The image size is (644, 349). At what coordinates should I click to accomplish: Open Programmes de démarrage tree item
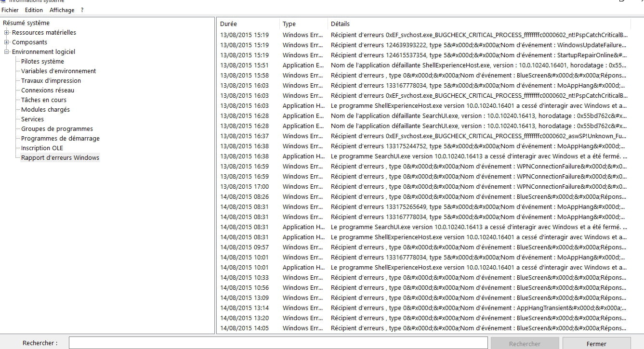60,139
